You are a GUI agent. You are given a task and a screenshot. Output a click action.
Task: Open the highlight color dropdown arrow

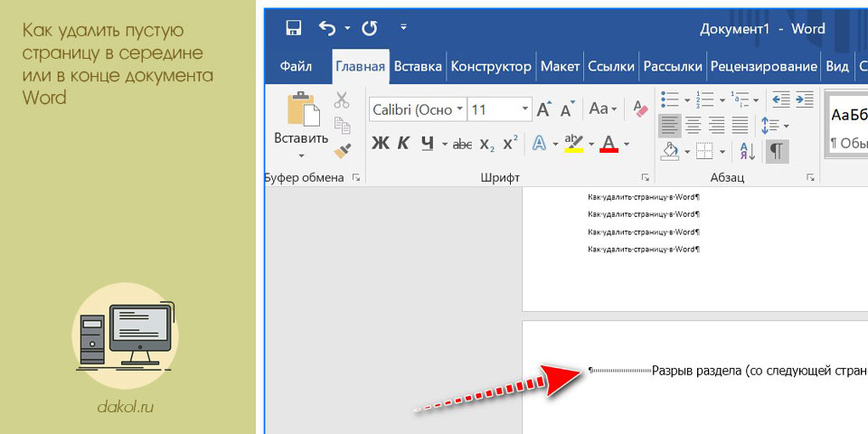click(590, 145)
